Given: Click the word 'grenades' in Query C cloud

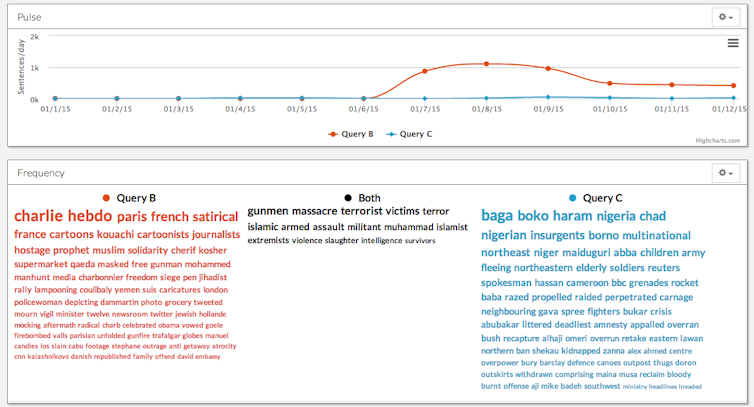Looking at the screenshot, I should click(x=648, y=283).
